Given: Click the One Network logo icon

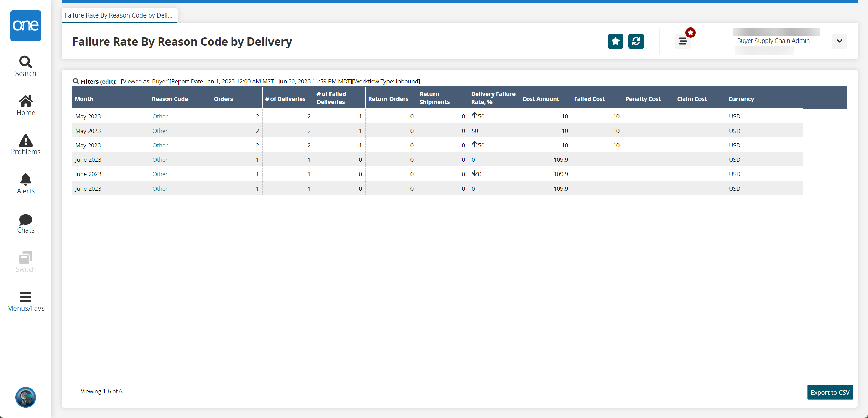Looking at the screenshot, I should (26, 26).
